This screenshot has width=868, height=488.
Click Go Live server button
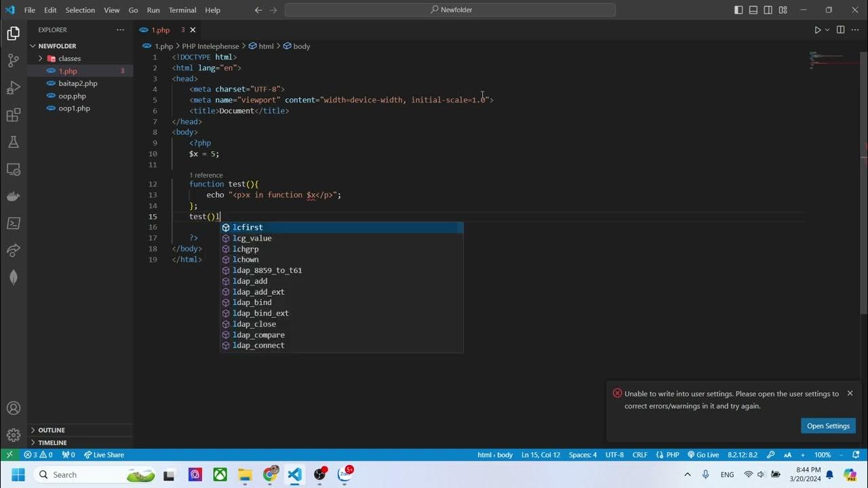703,455
